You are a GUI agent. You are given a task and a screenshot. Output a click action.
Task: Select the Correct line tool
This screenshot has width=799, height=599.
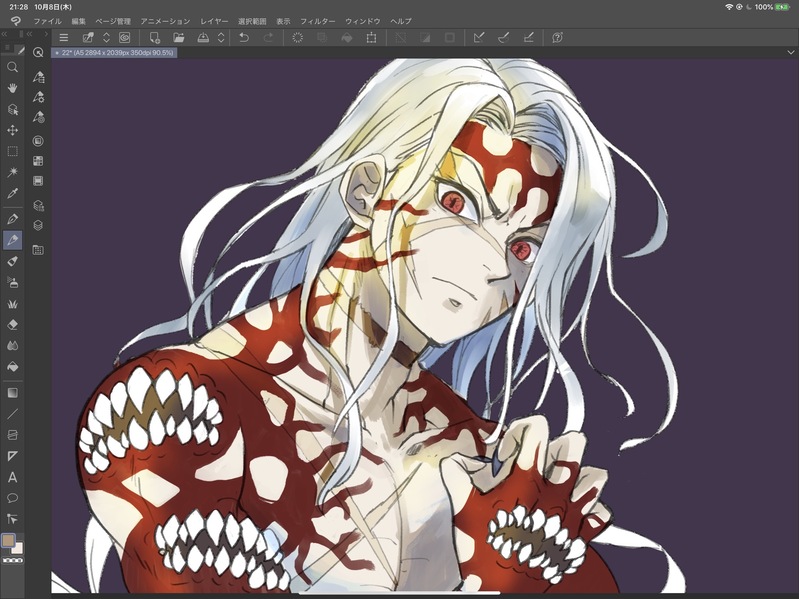point(13,519)
